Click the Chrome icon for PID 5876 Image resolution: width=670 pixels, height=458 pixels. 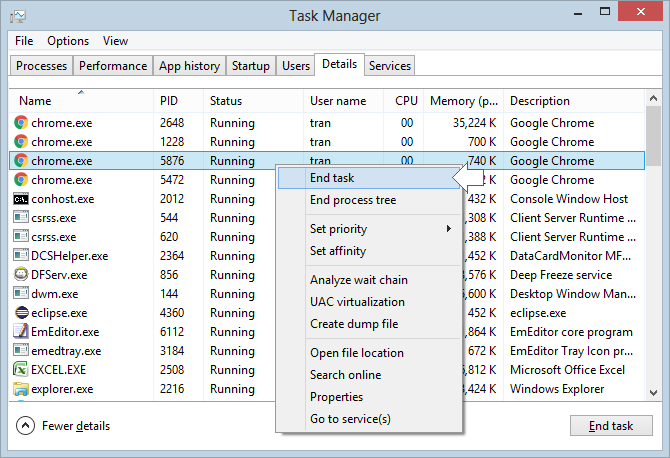coord(21,161)
